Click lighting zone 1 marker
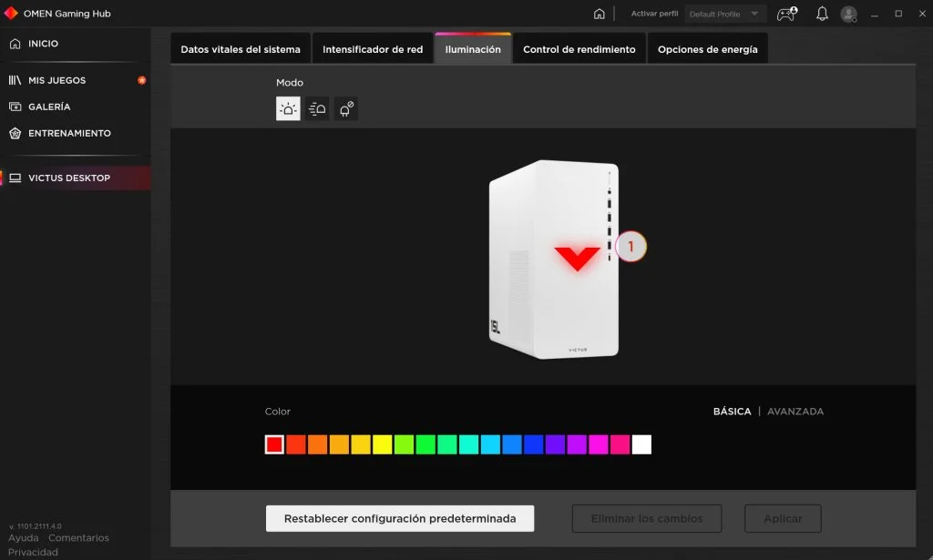 [x=631, y=246]
